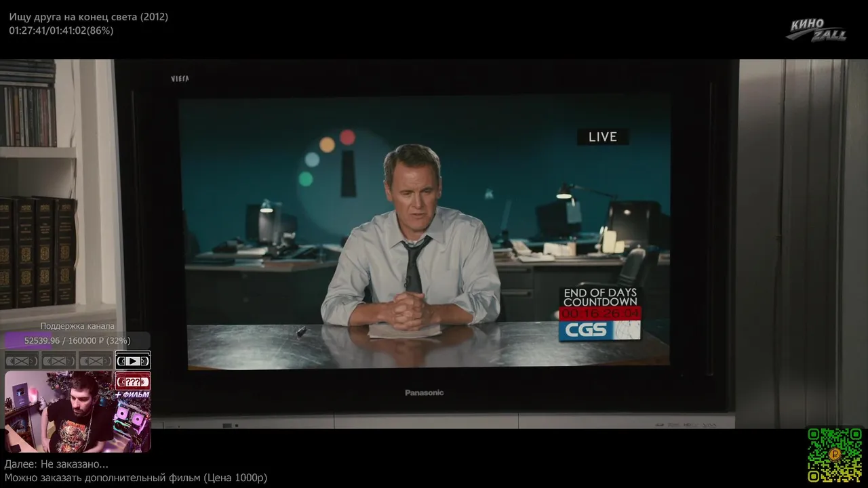Click the QR code for donations
The height and width of the screenshot is (488, 868).
[835, 454]
